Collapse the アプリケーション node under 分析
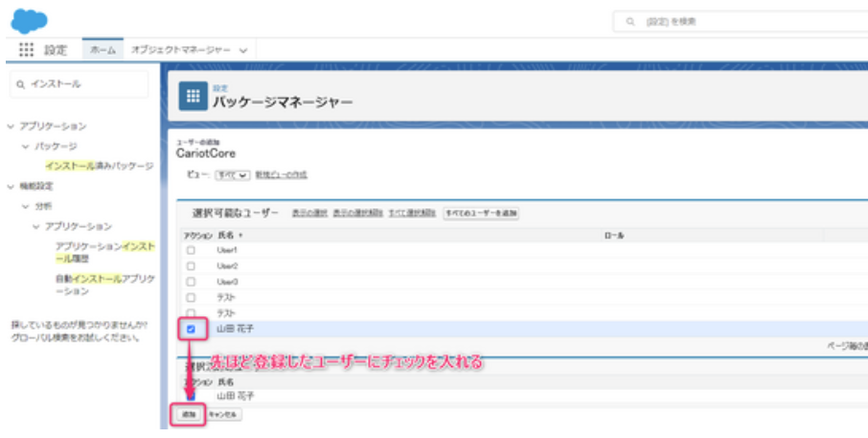The height and width of the screenshot is (438, 868). pos(36,226)
